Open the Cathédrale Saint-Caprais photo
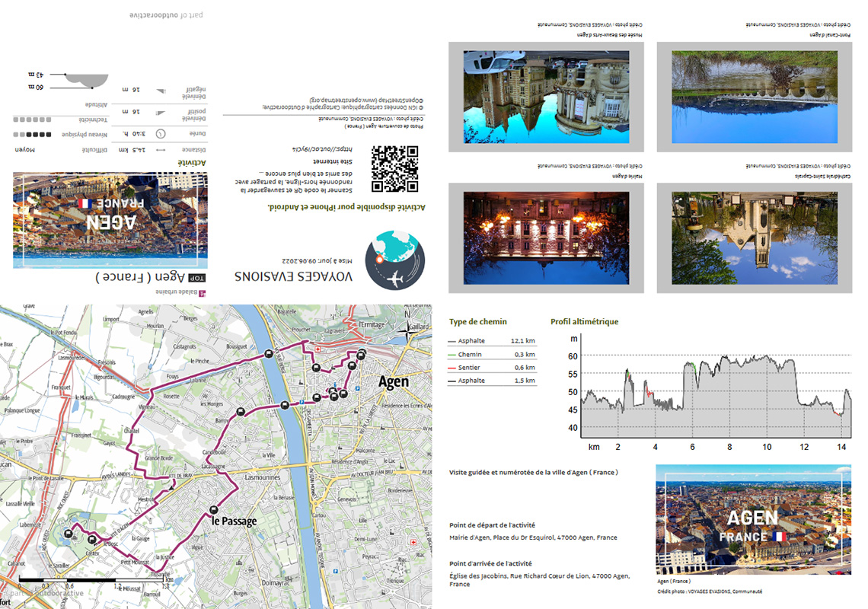 tap(755, 238)
